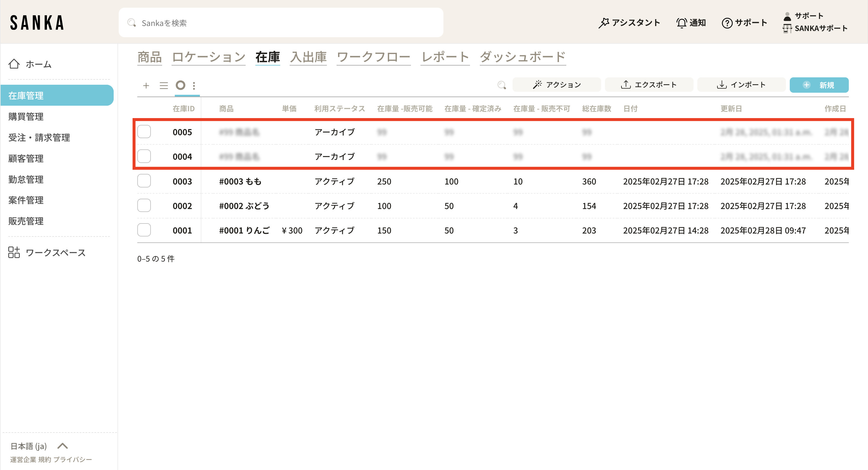Screen dimensions: 868x470
Task: Focus the Sankaを検索 search field
Action: pos(281,22)
